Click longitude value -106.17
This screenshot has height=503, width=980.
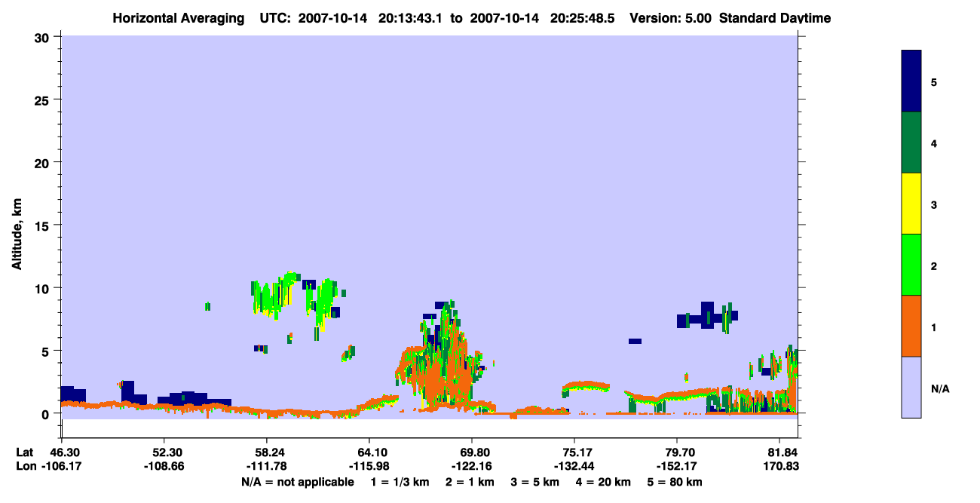(61, 466)
